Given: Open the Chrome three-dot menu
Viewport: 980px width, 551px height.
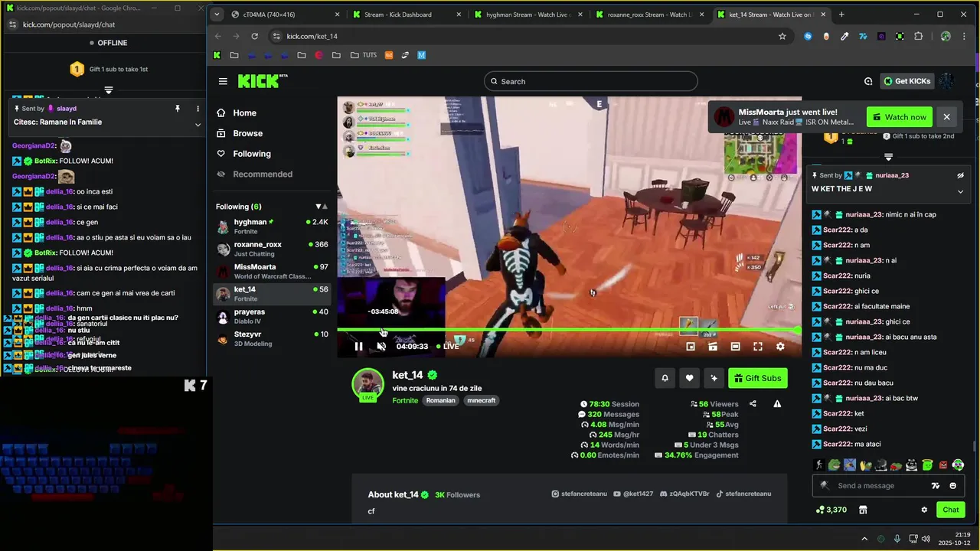Looking at the screenshot, I should tap(963, 36).
